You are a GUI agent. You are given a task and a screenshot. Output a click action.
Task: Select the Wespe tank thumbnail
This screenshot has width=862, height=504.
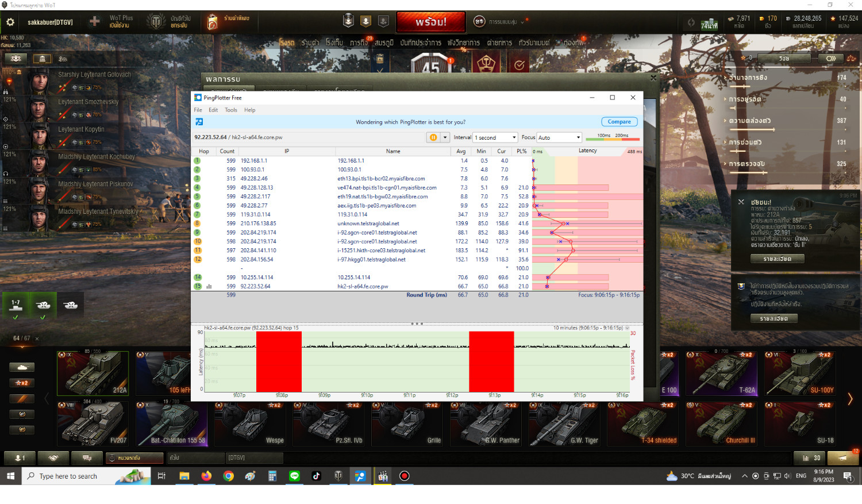249,424
